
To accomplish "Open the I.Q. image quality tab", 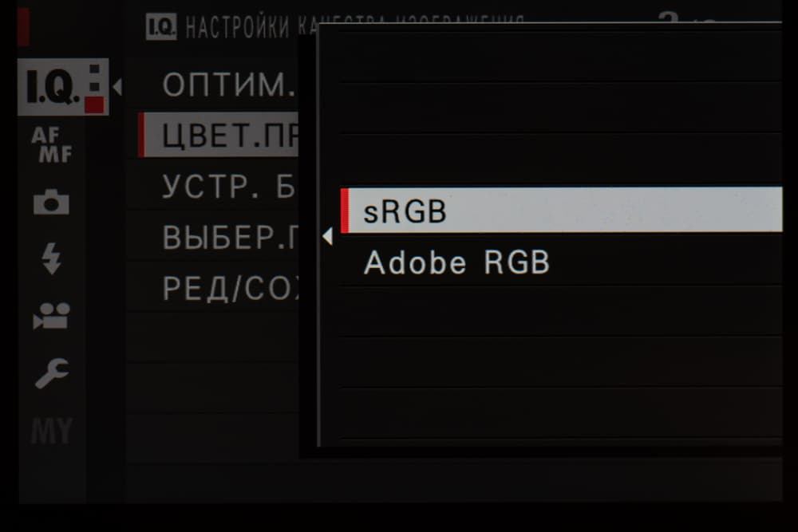I will [53, 88].
